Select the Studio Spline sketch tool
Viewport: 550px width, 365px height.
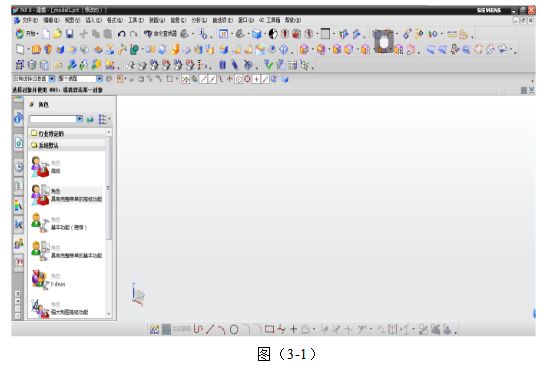tap(281, 329)
